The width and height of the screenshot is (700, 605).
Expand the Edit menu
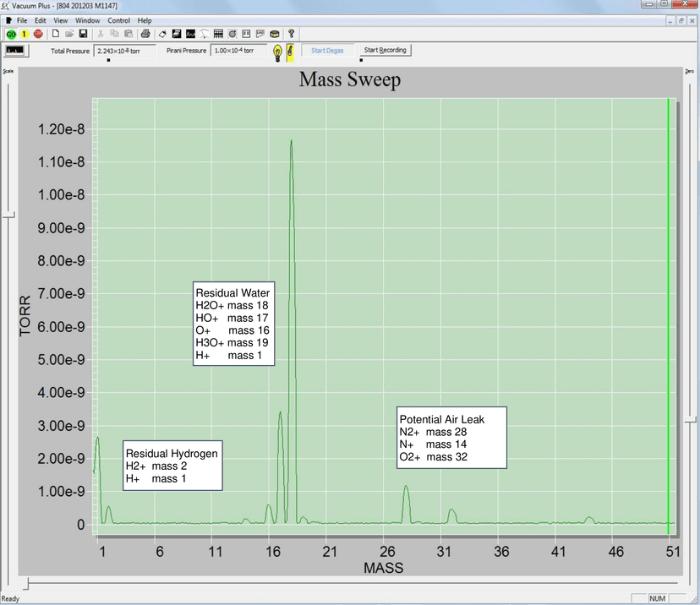tap(40, 20)
